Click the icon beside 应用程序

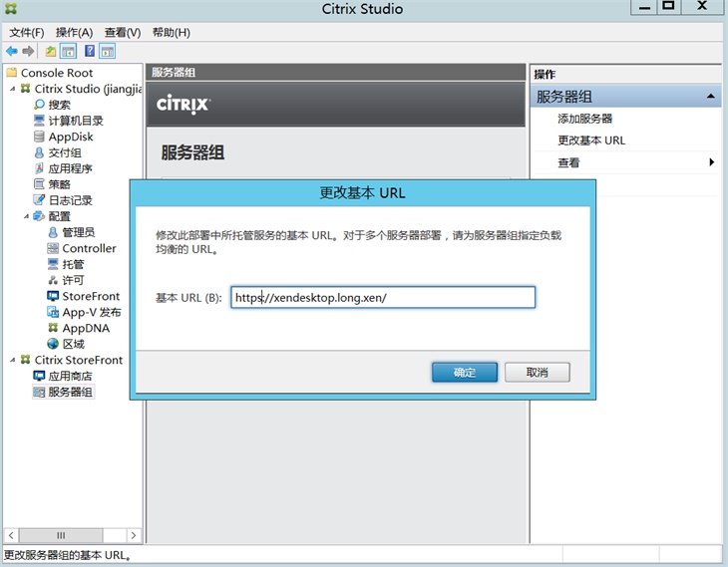[x=40, y=168]
